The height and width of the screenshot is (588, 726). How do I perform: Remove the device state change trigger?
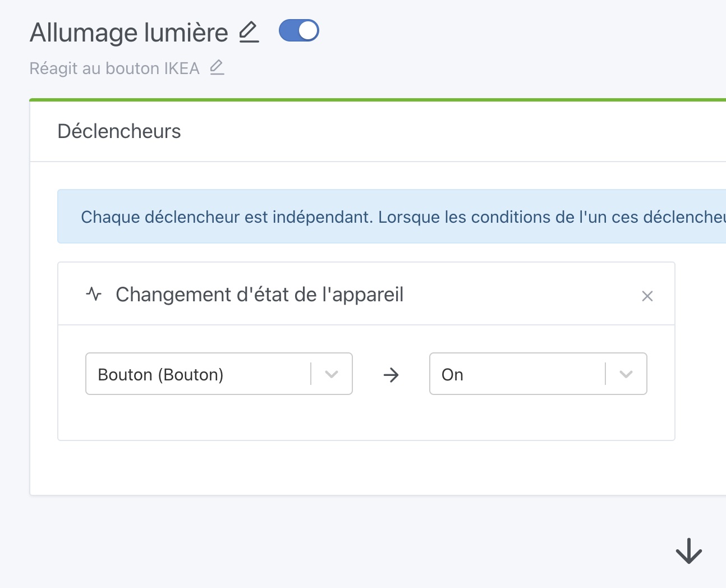click(x=647, y=296)
